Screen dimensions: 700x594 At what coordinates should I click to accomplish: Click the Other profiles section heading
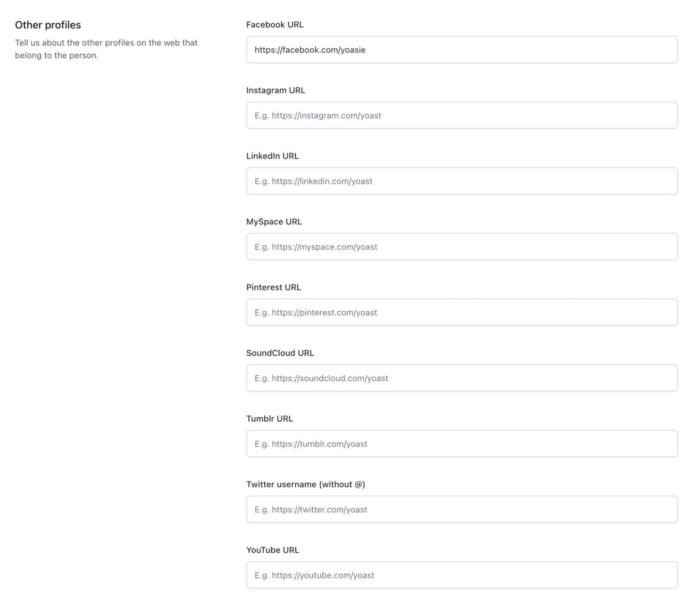[x=48, y=25]
